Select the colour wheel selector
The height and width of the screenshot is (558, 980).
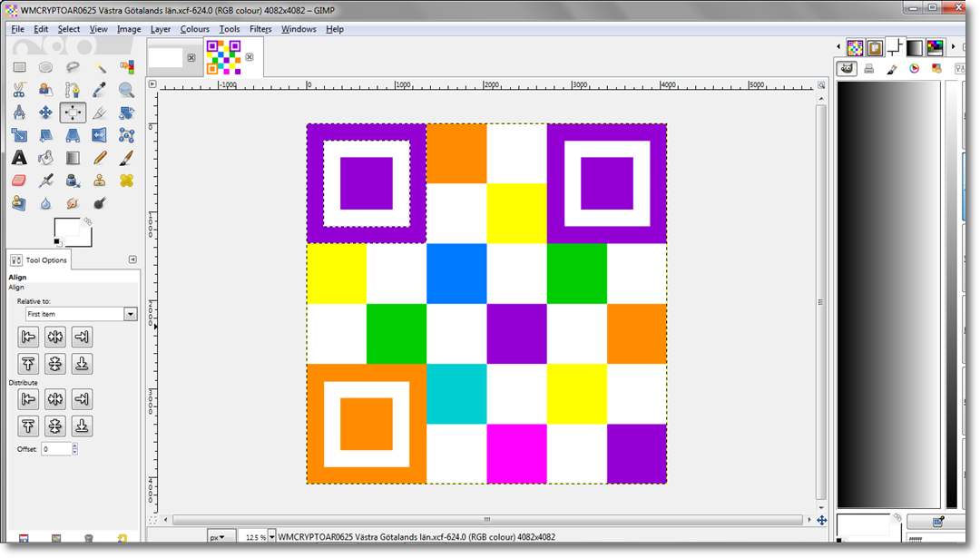coord(915,69)
